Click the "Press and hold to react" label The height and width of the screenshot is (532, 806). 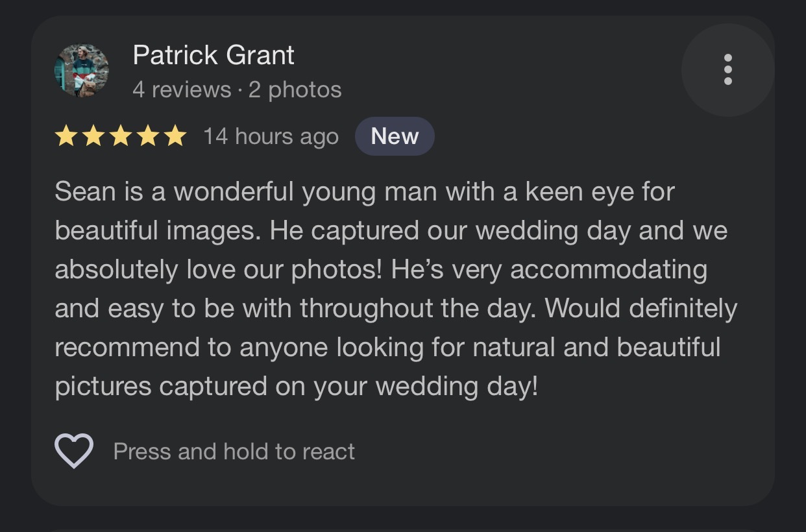pyautogui.click(x=234, y=452)
